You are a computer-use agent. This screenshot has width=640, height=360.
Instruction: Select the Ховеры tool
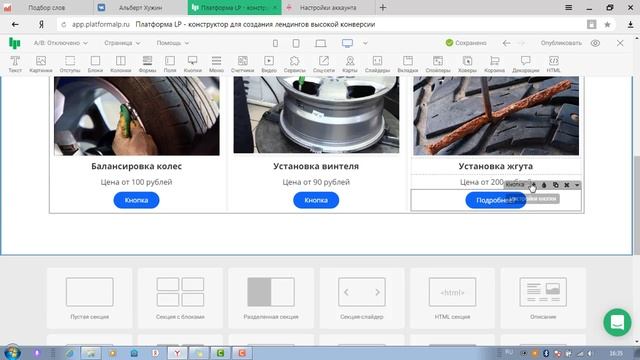[x=467, y=64]
